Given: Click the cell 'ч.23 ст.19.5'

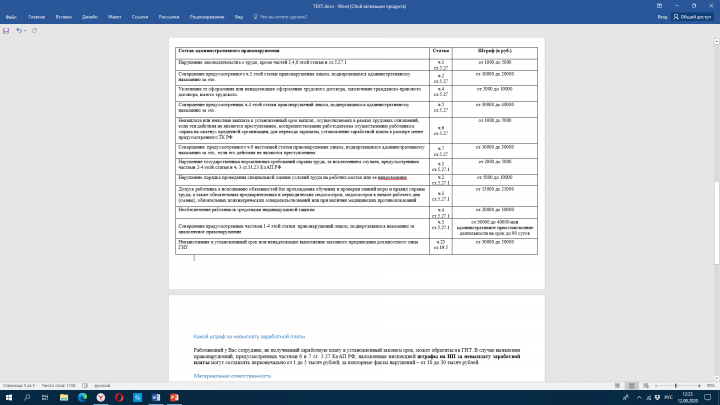Looking at the screenshot, I should point(441,246).
